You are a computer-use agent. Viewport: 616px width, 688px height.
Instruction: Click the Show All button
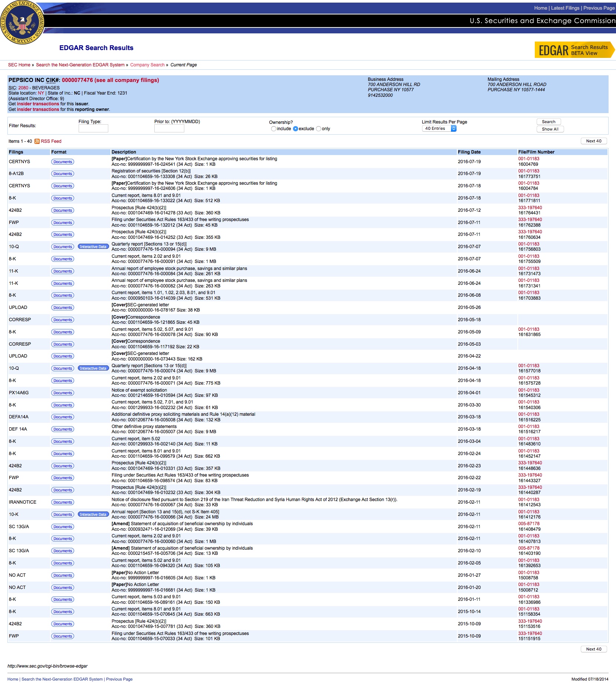point(550,129)
